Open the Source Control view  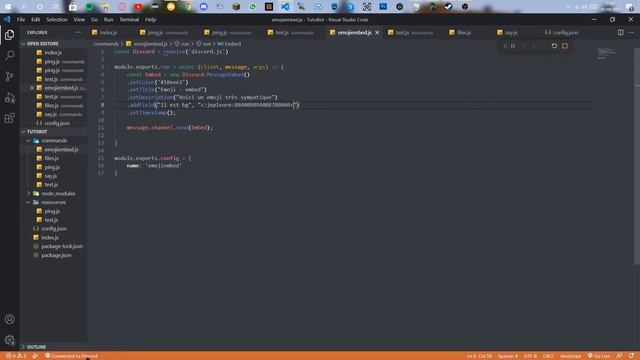coord(9,76)
